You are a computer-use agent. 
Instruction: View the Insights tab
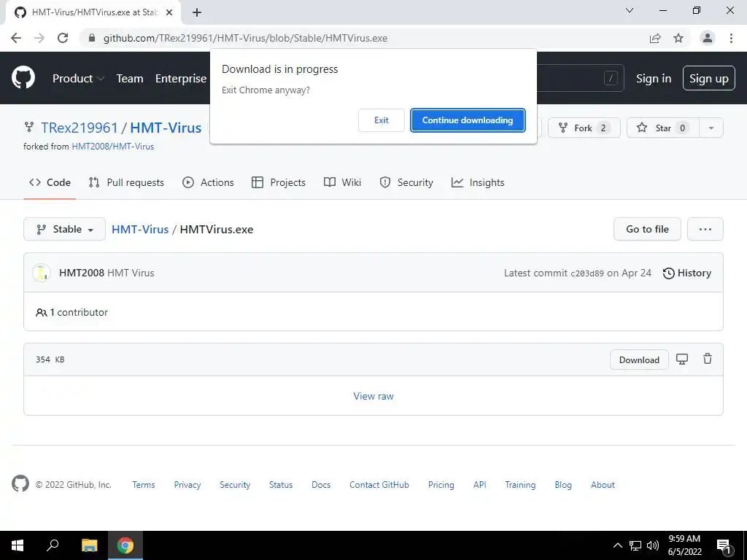478,182
